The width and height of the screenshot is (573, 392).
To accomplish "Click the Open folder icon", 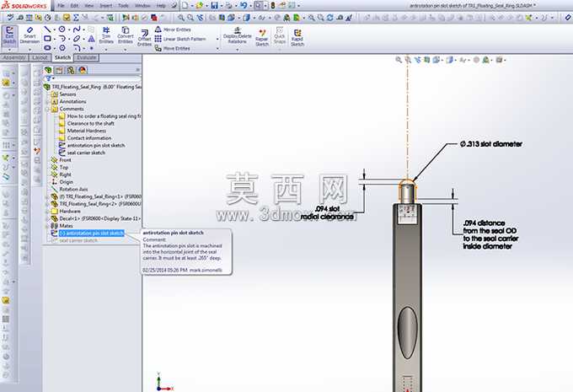I will click(x=200, y=6).
